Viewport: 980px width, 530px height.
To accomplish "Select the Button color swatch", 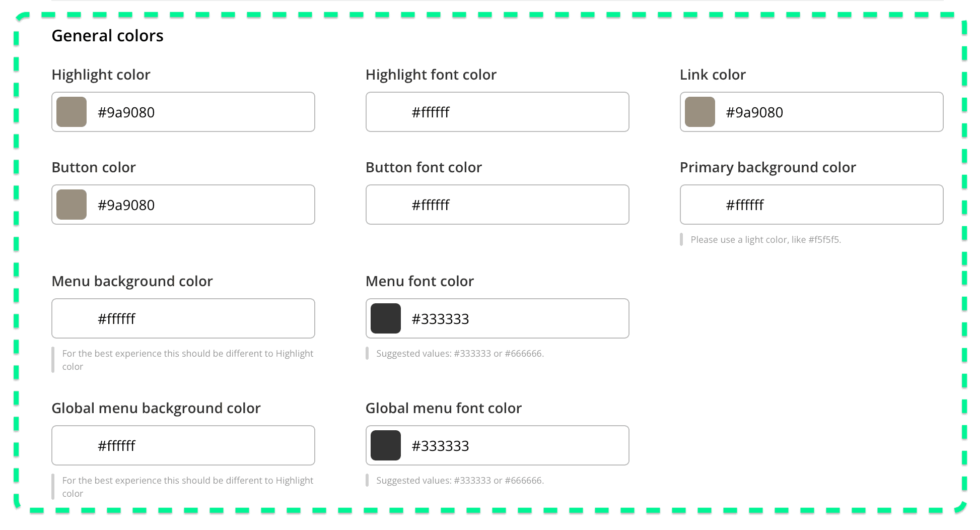I will [x=71, y=205].
